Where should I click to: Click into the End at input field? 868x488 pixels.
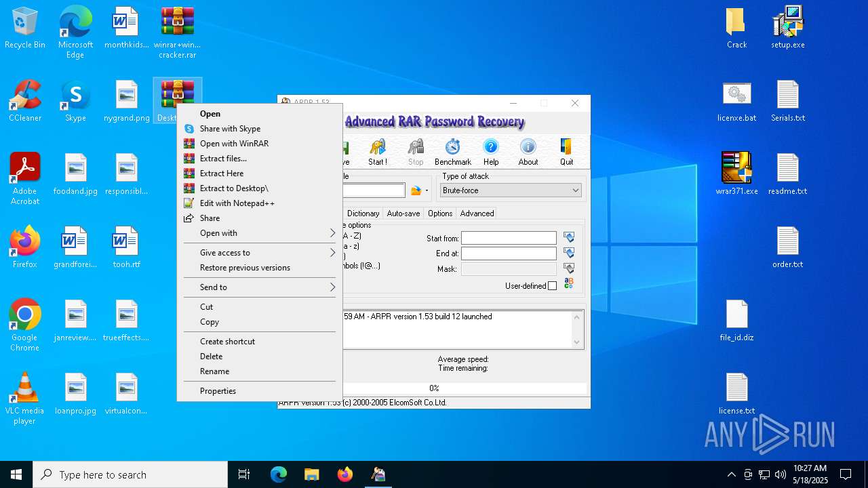pyautogui.click(x=509, y=253)
